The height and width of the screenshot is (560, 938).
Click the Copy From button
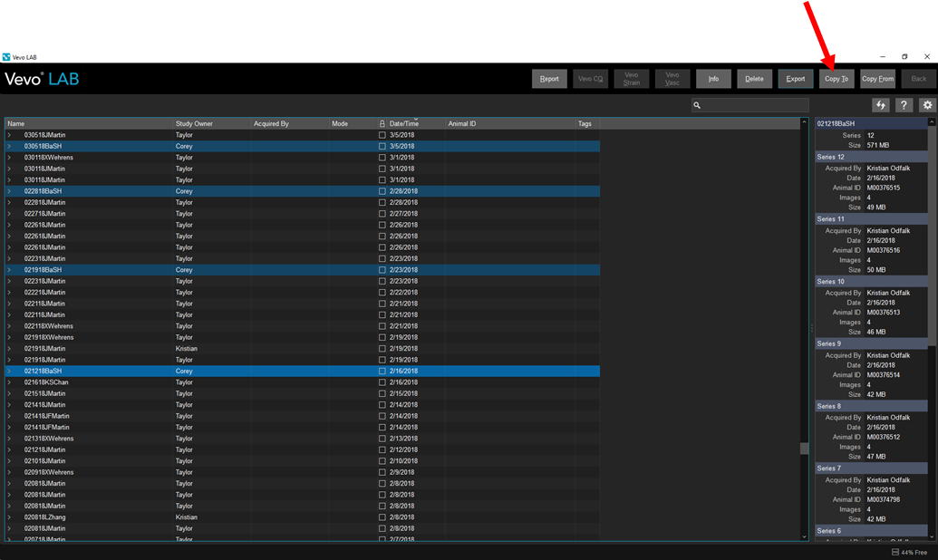877,79
